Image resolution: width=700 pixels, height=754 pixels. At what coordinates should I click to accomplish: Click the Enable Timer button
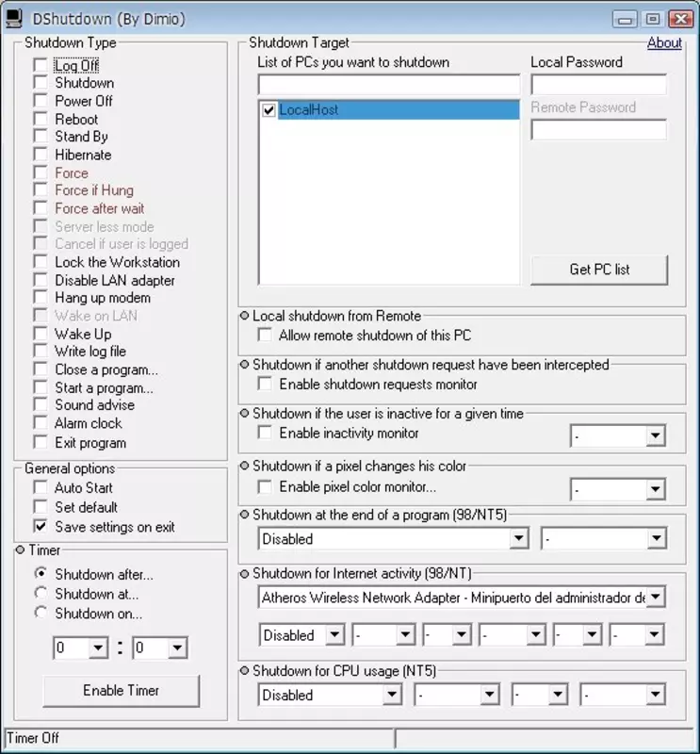(122, 691)
